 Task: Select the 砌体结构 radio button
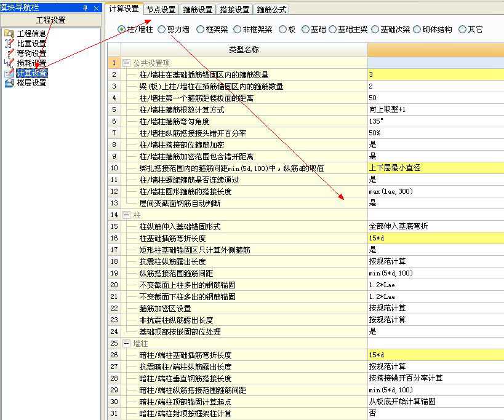click(417, 30)
